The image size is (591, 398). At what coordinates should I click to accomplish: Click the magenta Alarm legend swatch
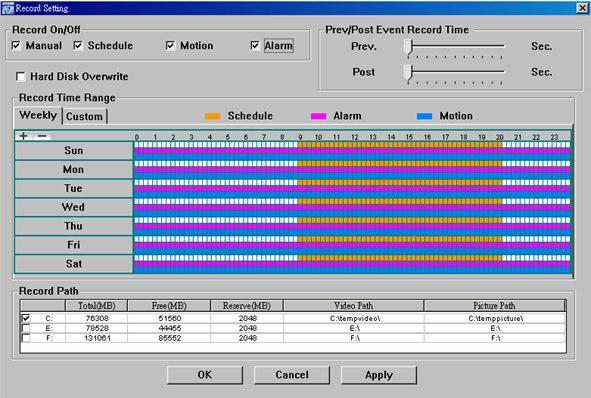(x=318, y=116)
